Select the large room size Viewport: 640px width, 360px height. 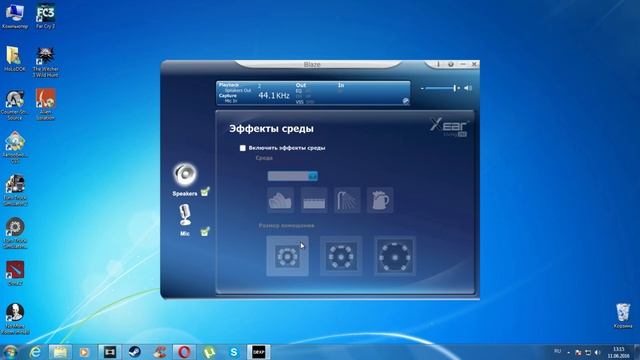coord(395,256)
